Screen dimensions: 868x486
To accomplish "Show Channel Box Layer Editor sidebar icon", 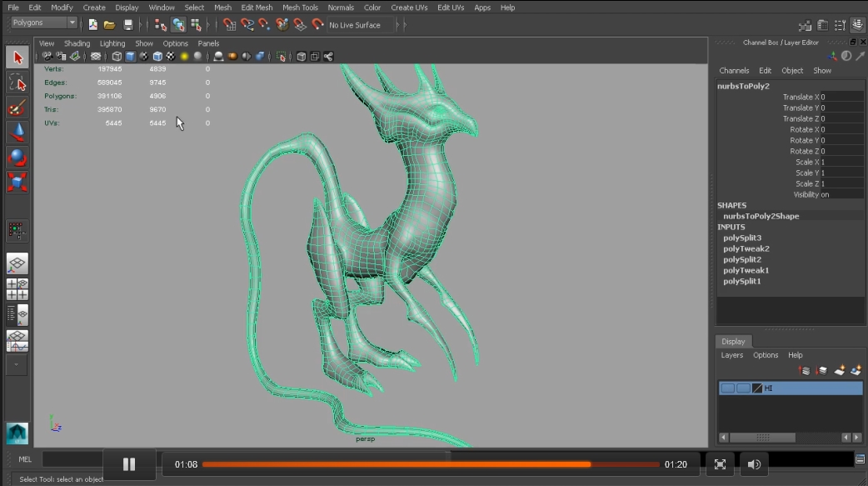I will tap(857, 25).
